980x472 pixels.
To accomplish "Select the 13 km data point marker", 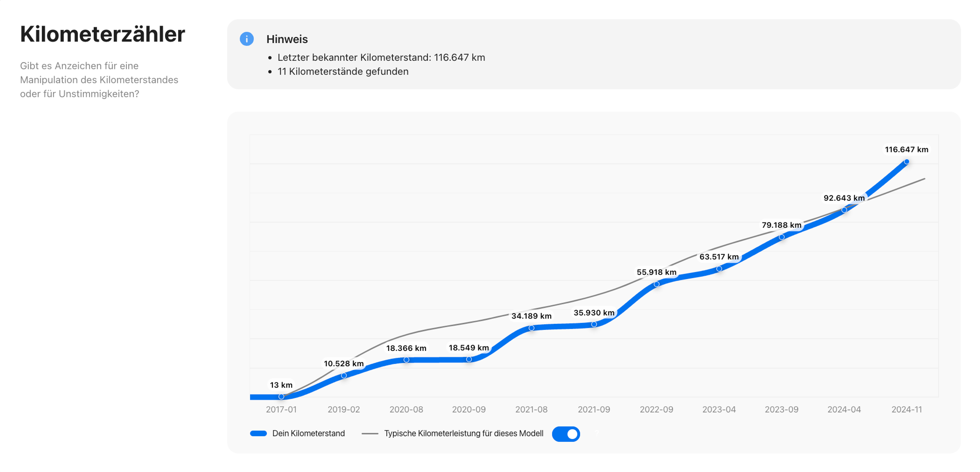I will 281,397.
